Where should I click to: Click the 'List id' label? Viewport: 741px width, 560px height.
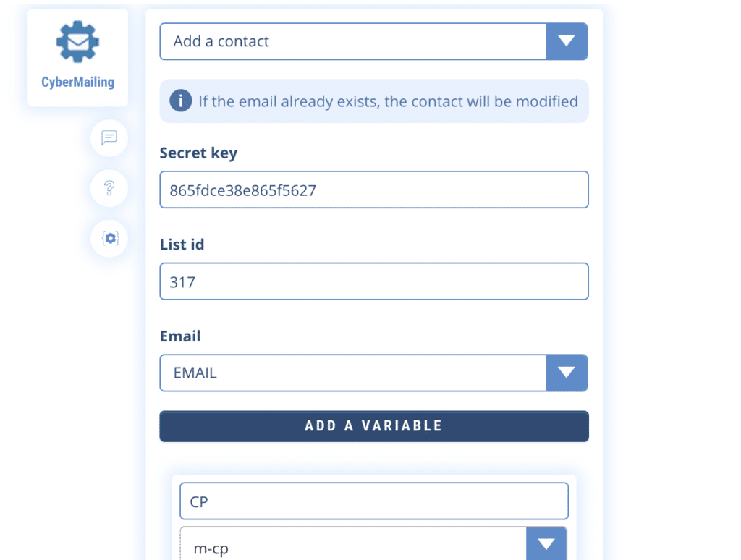point(182,245)
